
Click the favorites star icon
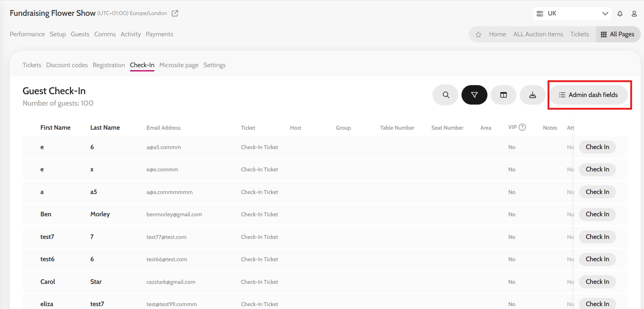[478, 35]
